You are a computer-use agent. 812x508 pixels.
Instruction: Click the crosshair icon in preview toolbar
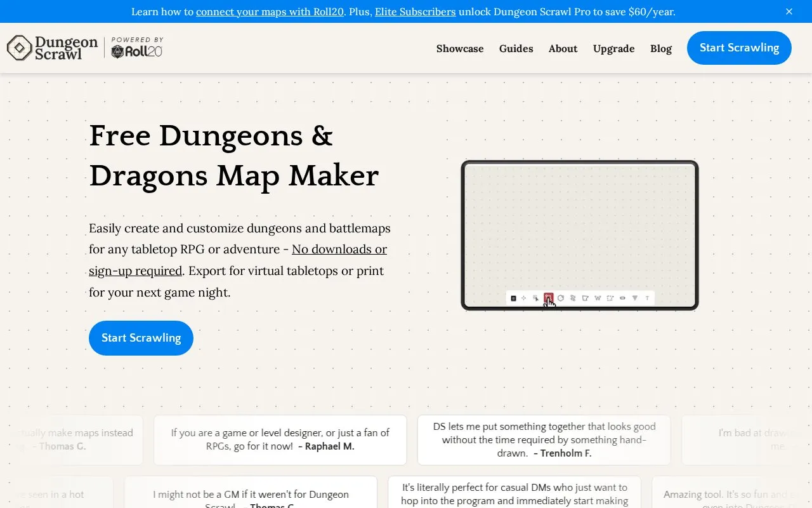[x=524, y=298]
